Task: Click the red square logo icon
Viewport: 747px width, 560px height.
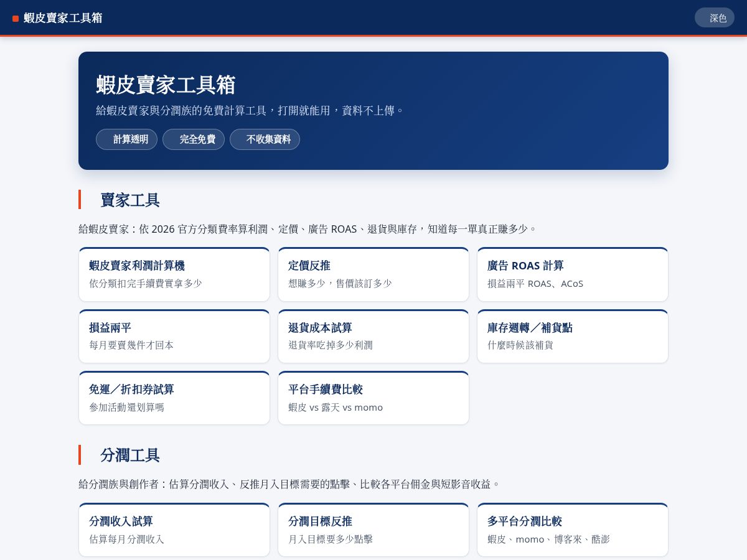Action: 16,19
